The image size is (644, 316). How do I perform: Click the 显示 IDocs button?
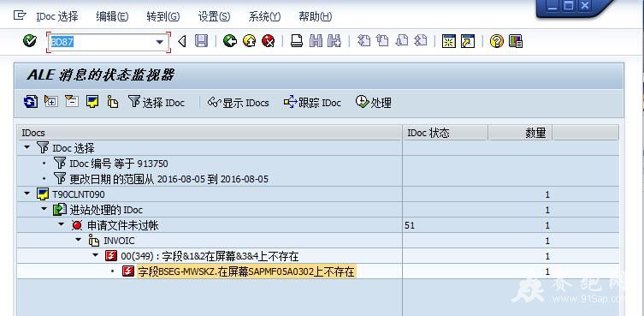click(239, 102)
